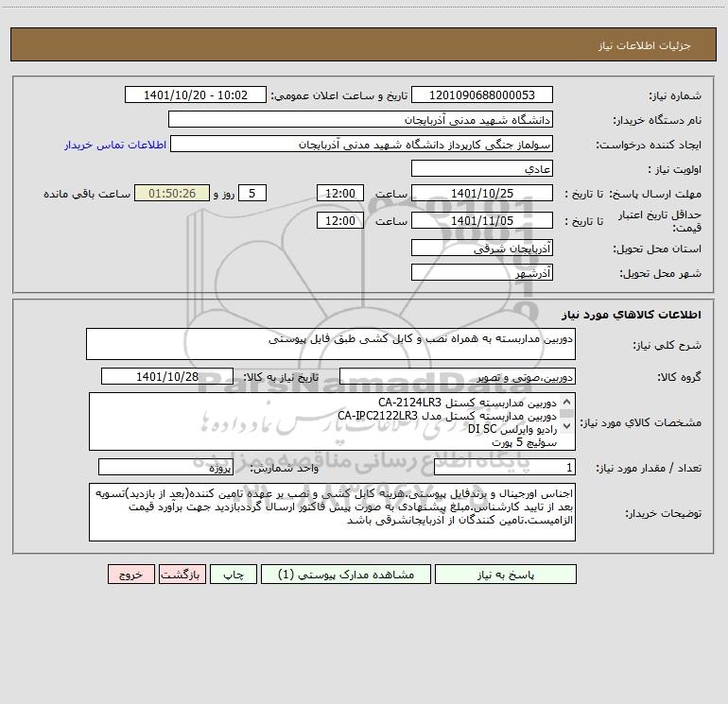Open مشاهده مدارک پیوستی (1) attachments
This screenshot has width=728, height=704.
[x=346, y=574]
